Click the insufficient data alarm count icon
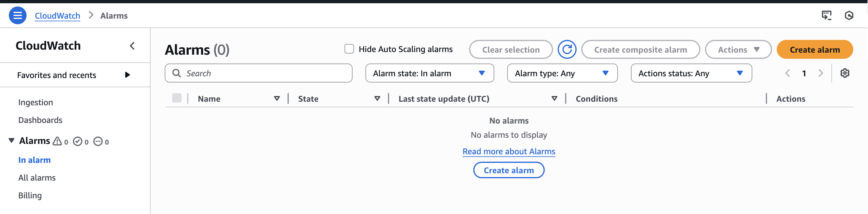This screenshot has height=214, width=868. tap(98, 141)
